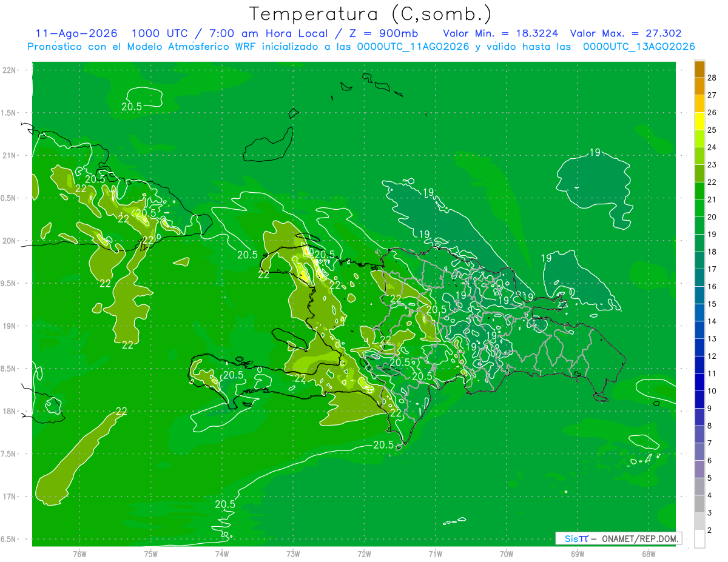The height and width of the screenshot is (562, 728).
Task: Click the cut-off "1.5N" latitude axis label
Action: coord(8,113)
